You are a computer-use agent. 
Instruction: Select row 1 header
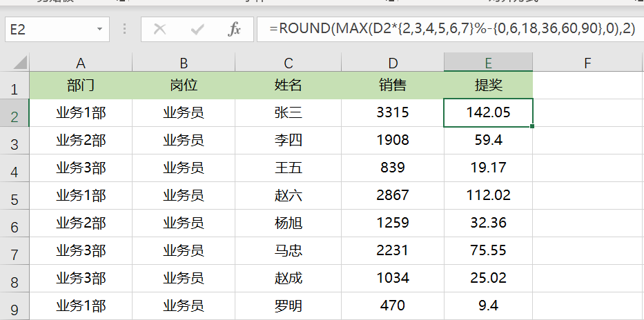[14, 86]
